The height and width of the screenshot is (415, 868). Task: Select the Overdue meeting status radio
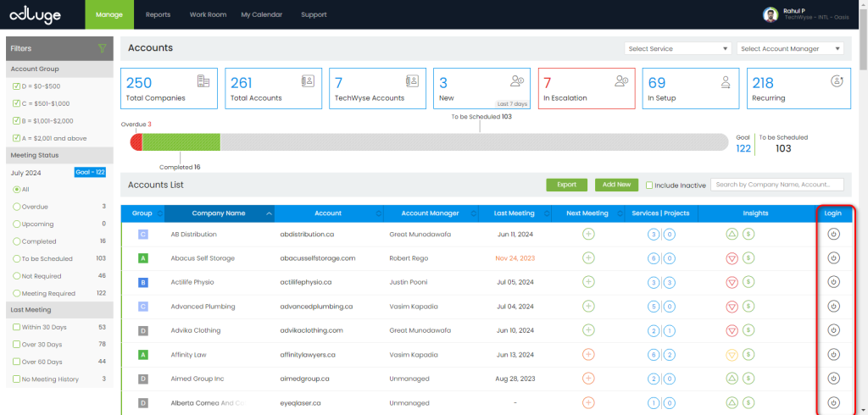tap(17, 206)
